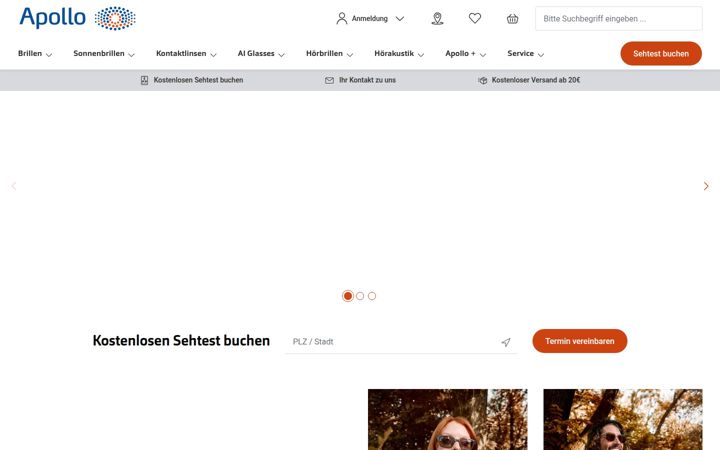
Task: Click the Anmeldung label
Action: [370, 18]
